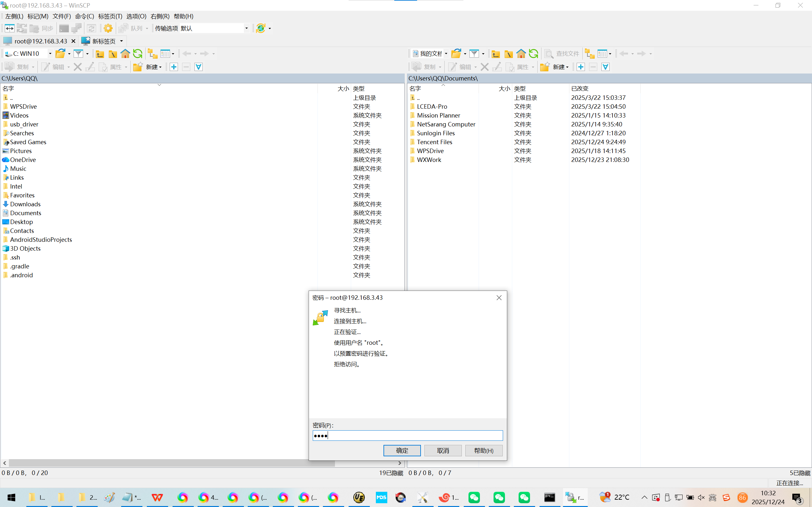
Task: Click the left panel home directory icon
Action: click(125, 54)
